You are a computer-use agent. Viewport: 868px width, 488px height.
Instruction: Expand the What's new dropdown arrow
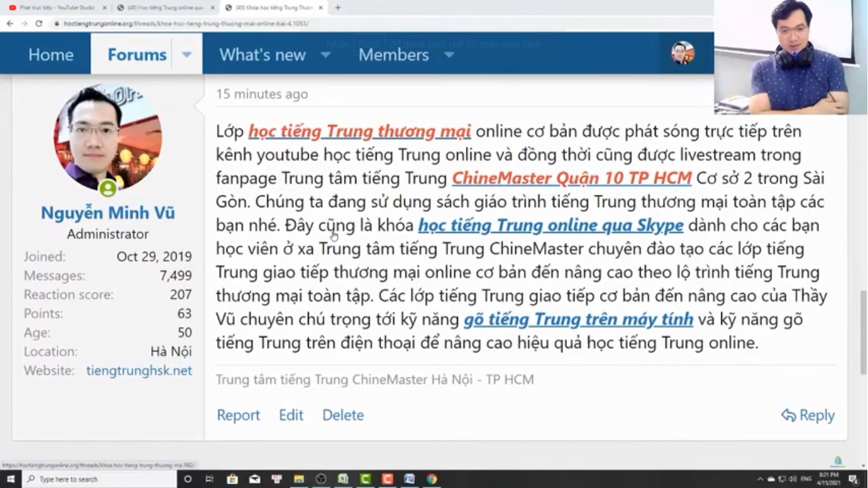(325, 55)
